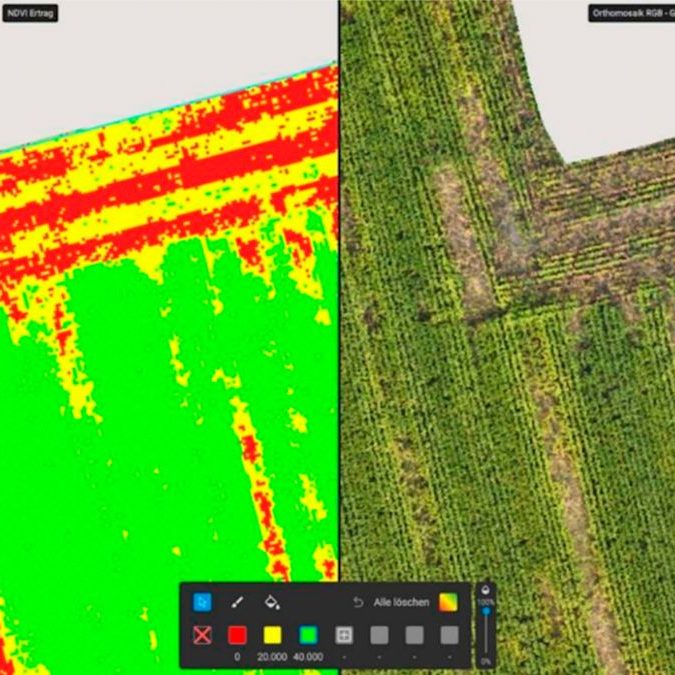The width and height of the screenshot is (675, 675).
Task: Select the last empty gray swatch
Action: click(449, 635)
